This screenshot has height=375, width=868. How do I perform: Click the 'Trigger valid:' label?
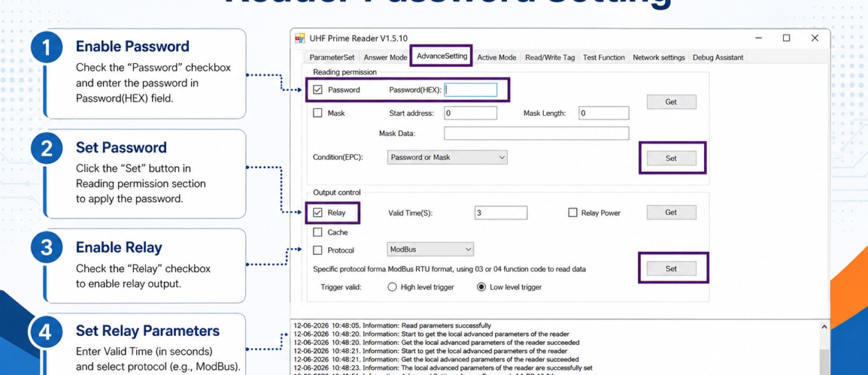coord(341,287)
